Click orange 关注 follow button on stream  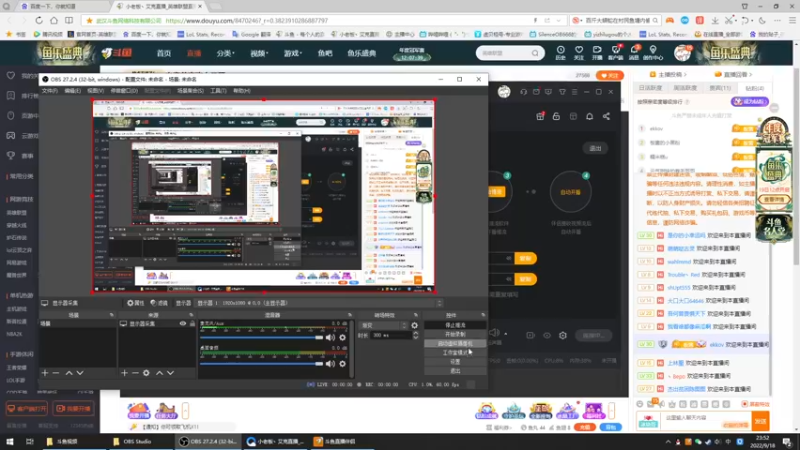(610, 76)
